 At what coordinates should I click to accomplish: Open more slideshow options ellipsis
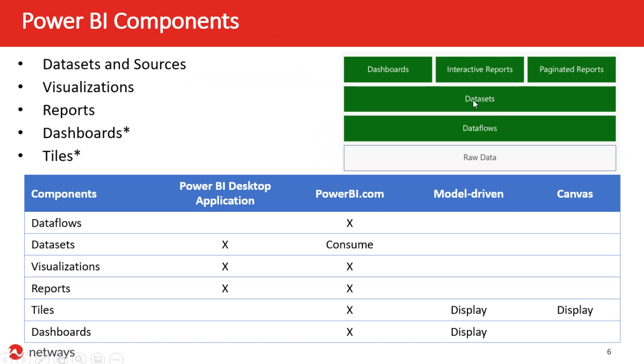point(116,359)
